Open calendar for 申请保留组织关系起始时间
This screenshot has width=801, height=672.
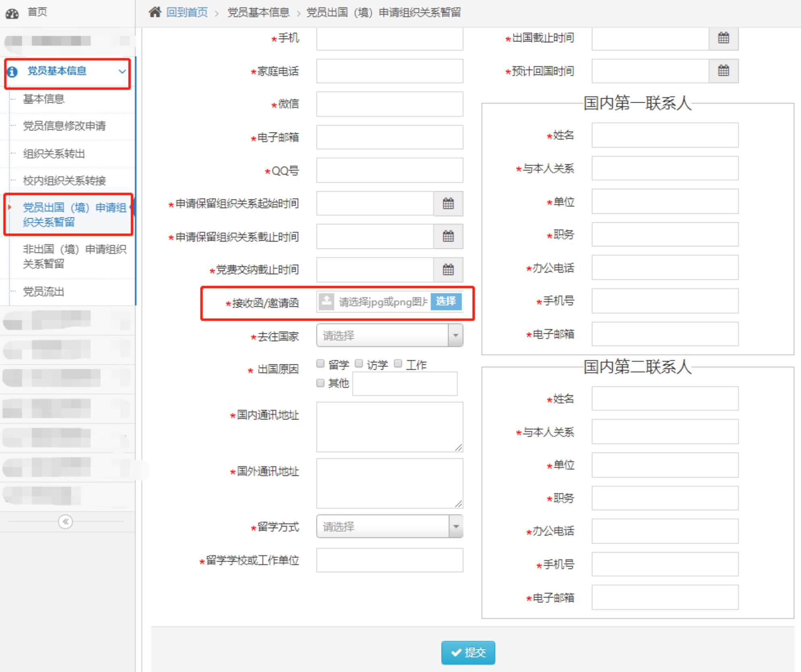pos(448,204)
